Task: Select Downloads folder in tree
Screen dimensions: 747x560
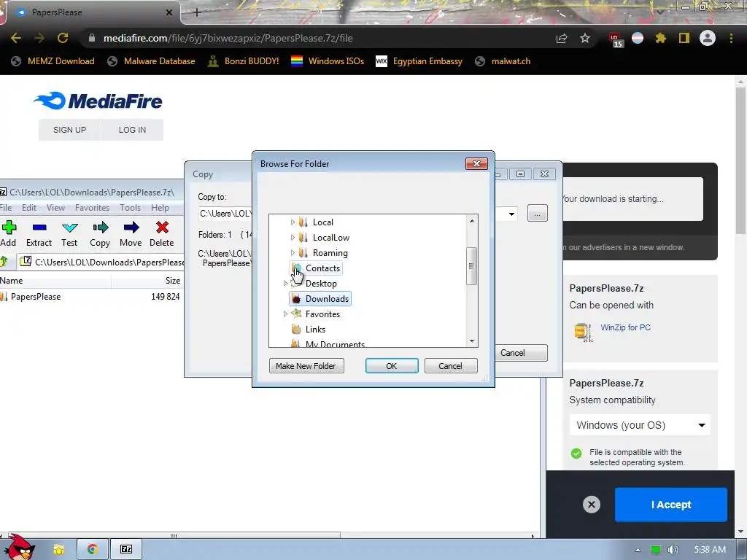Action: [320, 298]
